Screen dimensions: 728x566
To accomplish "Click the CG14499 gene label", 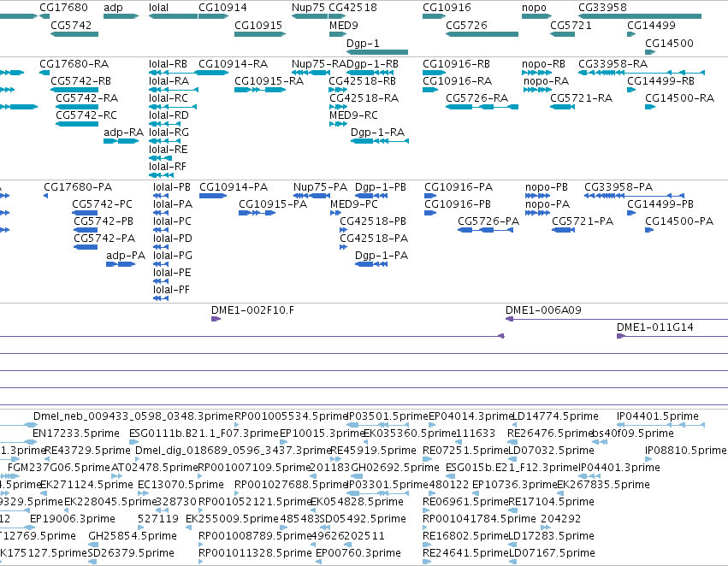I will coord(651,25).
